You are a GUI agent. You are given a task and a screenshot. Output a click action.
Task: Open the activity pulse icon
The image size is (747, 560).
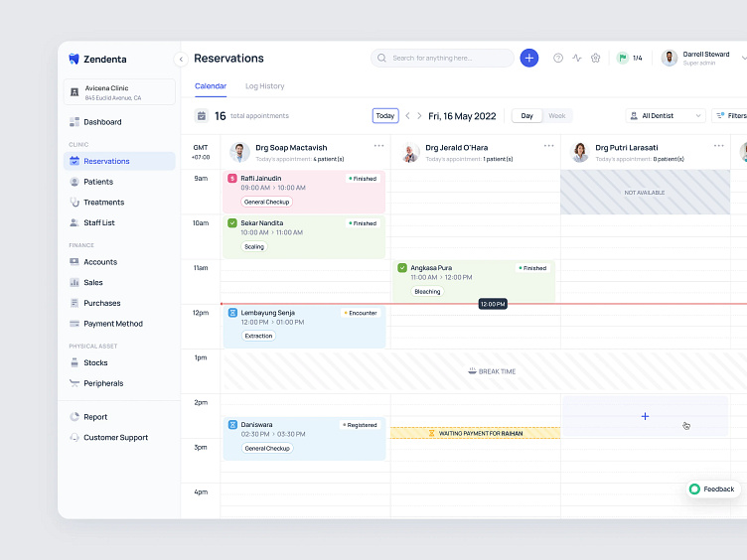[x=577, y=59]
